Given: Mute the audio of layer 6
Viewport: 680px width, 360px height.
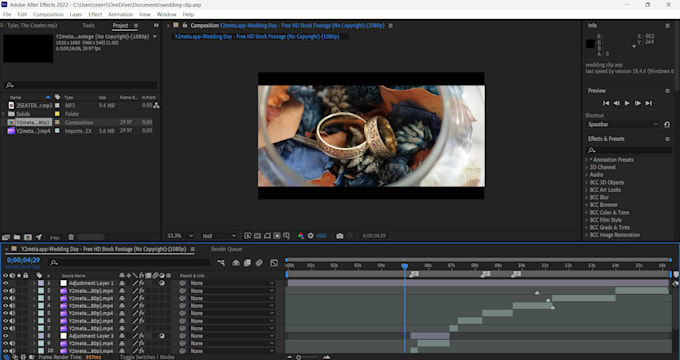Looking at the screenshot, I should [13, 321].
